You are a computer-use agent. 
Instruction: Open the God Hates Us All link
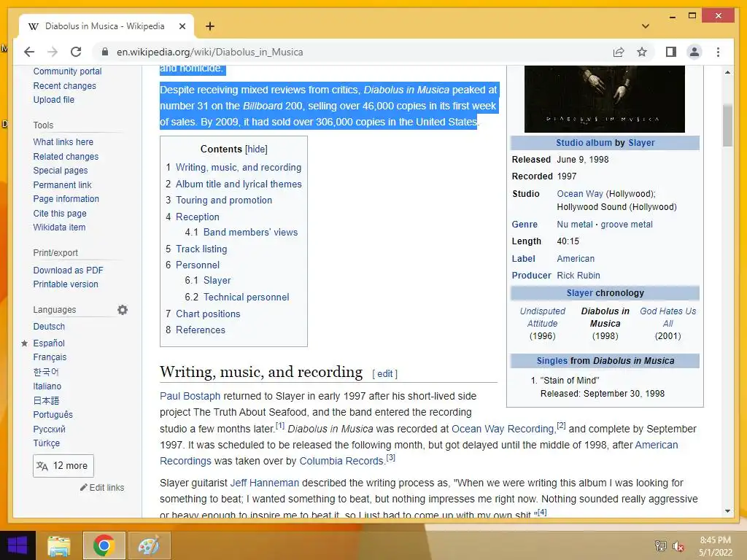click(x=668, y=317)
